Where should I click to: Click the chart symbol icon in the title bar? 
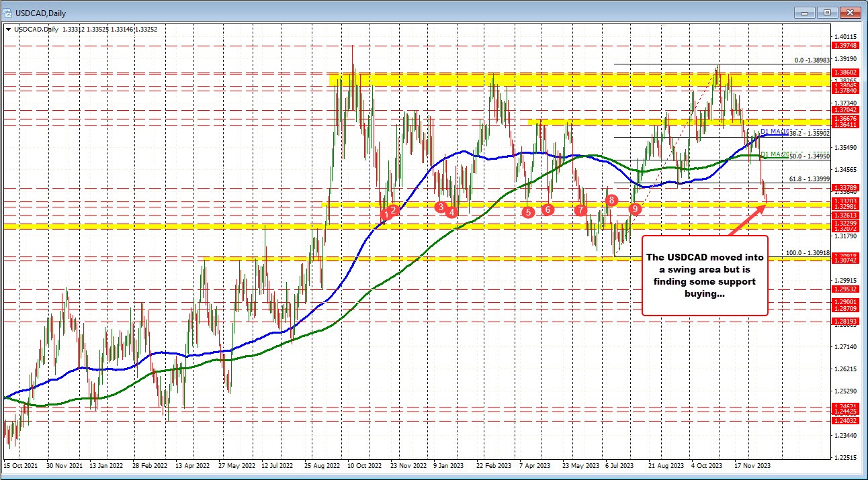point(8,12)
